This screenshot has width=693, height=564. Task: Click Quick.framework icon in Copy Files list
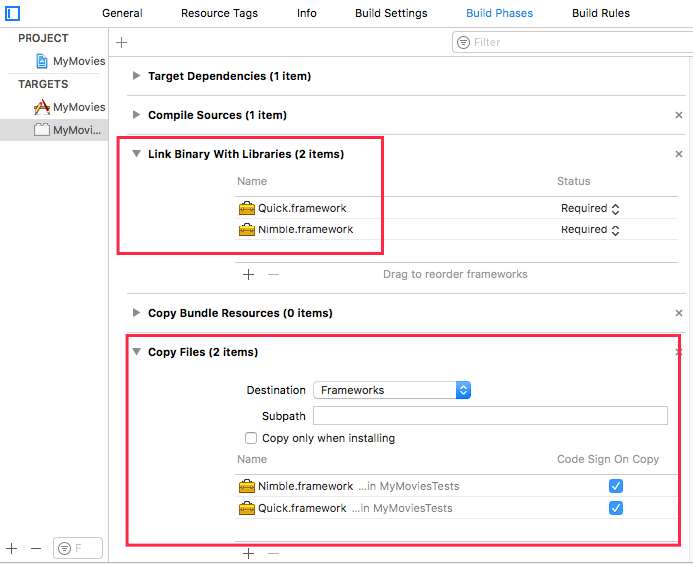(x=247, y=508)
